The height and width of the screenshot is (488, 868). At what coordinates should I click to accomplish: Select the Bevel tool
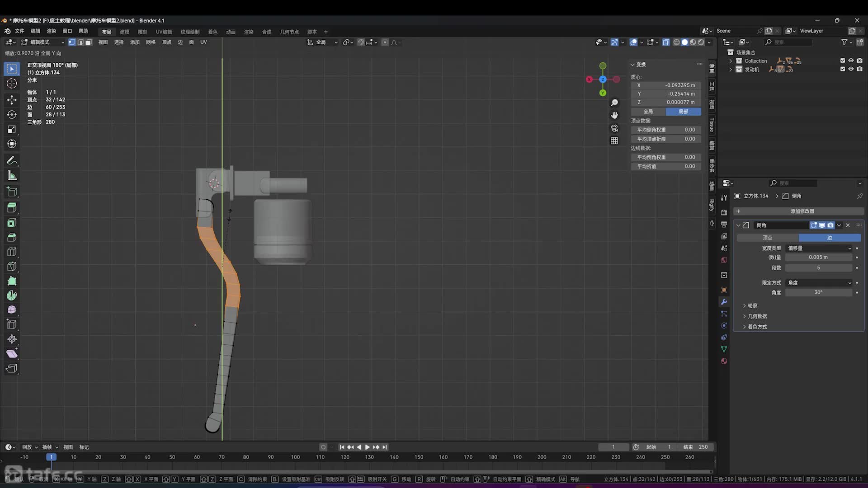tap(12, 237)
